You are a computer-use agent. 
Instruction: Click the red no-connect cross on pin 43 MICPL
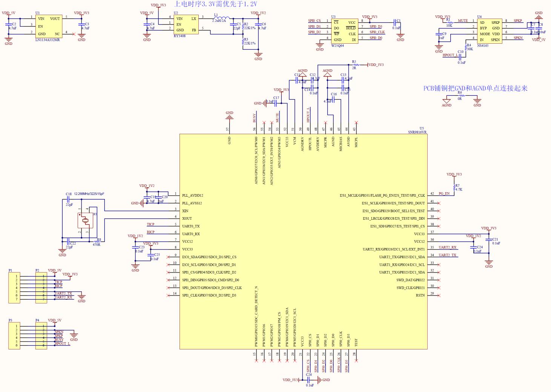click(356, 122)
